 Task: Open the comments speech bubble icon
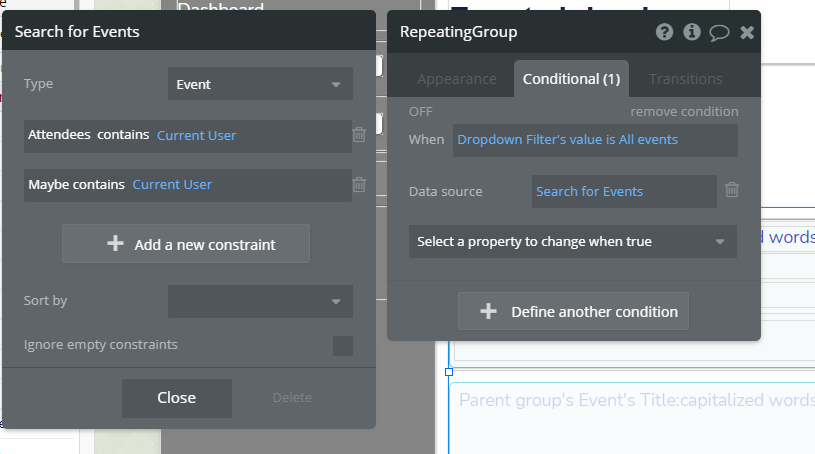(x=719, y=32)
